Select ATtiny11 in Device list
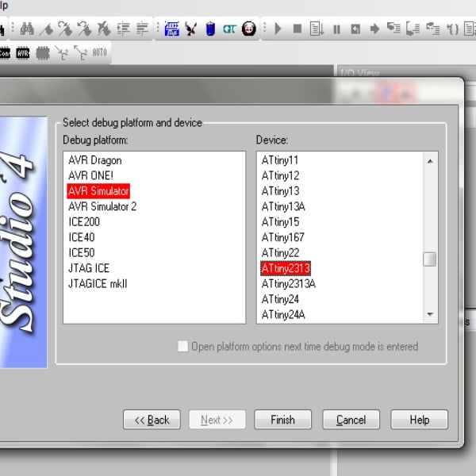This screenshot has width=476, height=476. tap(280, 160)
